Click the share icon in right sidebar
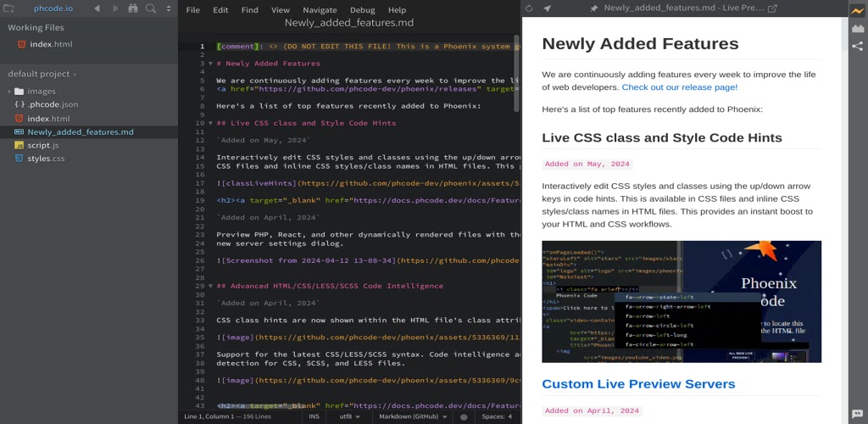 pos(857,47)
